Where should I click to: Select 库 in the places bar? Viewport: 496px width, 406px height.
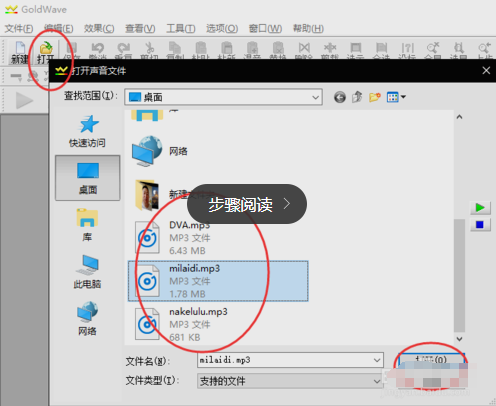click(x=87, y=225)
